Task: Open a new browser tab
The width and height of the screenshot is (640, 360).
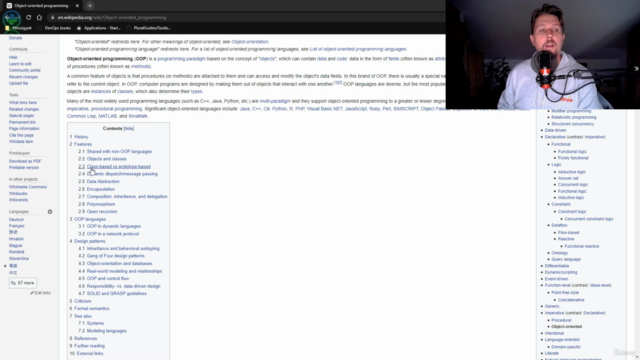Action: (90, 6)
